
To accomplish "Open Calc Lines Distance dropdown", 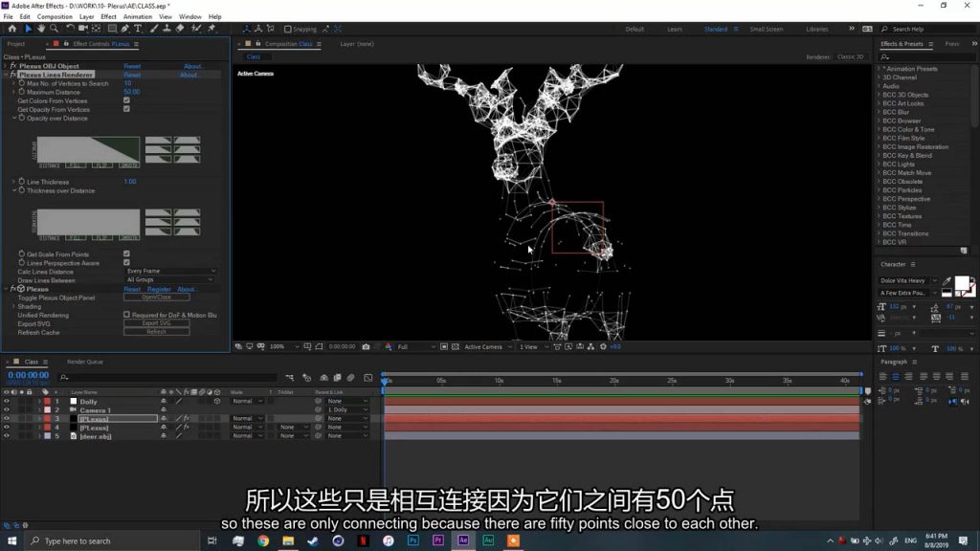I will (170, 271).
